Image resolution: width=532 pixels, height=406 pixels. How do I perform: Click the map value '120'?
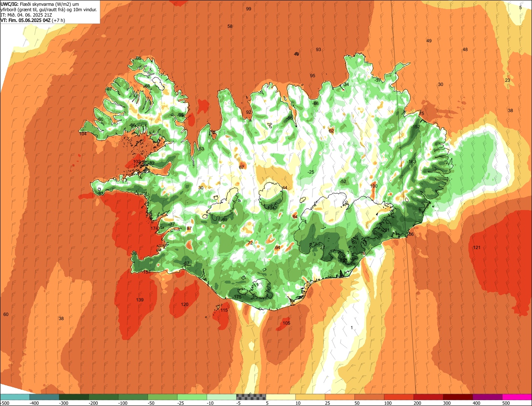pyautogui.click(x=185, y=304)
